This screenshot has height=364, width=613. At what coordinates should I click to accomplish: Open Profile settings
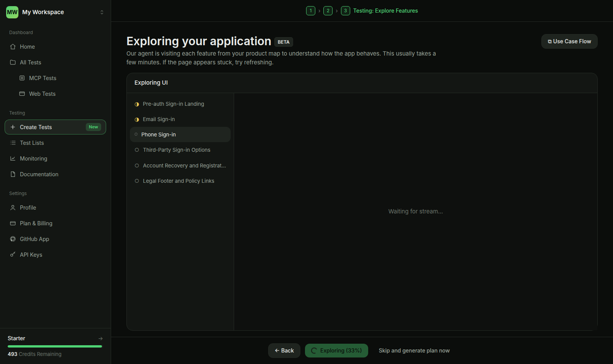coord(55,208)
